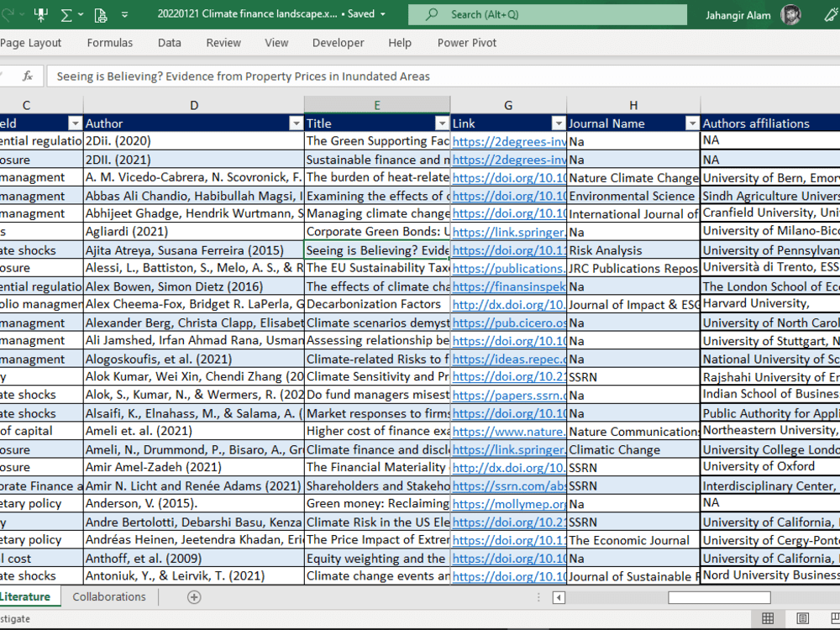Open Customize Quick Access Toolbar menu
The width and height of the screenshot is (840, 630).
click(x=124, y=15)
